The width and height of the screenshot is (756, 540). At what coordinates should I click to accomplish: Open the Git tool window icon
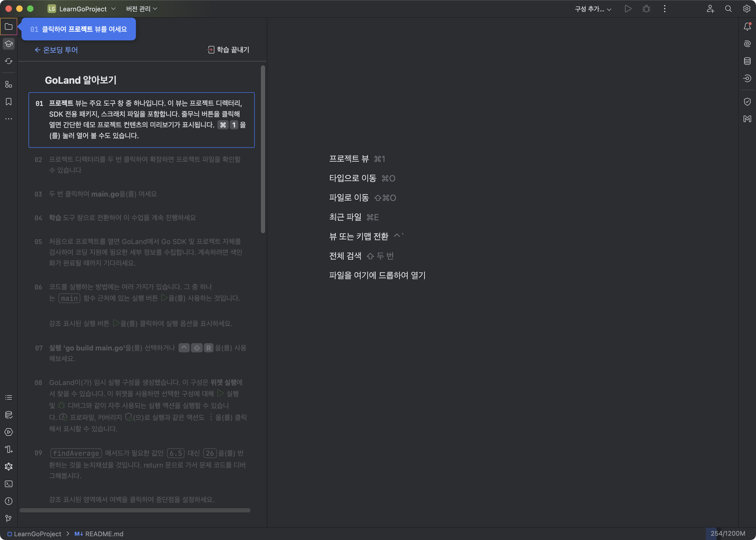[x=9, y=518]
